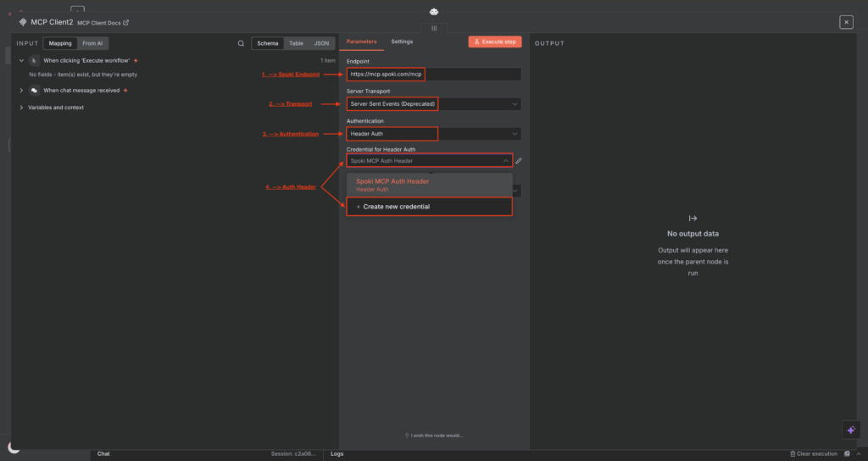The width and height of the screenshot is (868, 461).
Task: Toggle dark mode with the moon icon
Action: (14, 447)
